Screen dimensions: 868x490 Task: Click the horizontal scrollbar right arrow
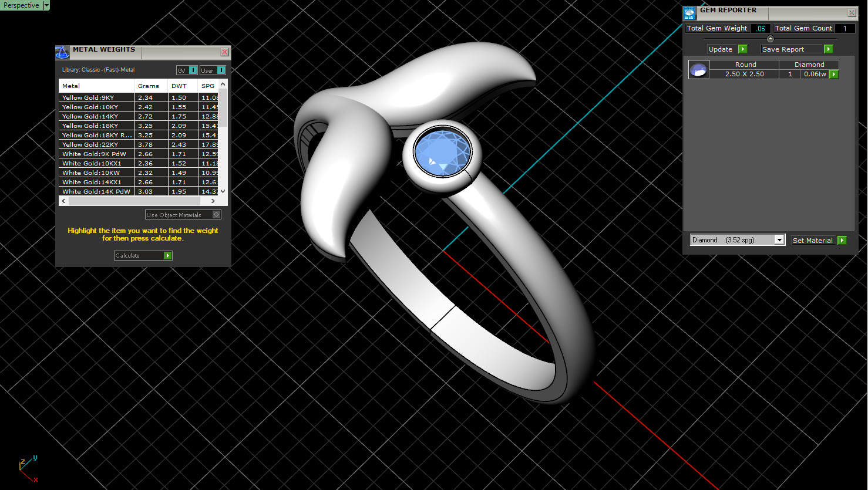[213, 201]
